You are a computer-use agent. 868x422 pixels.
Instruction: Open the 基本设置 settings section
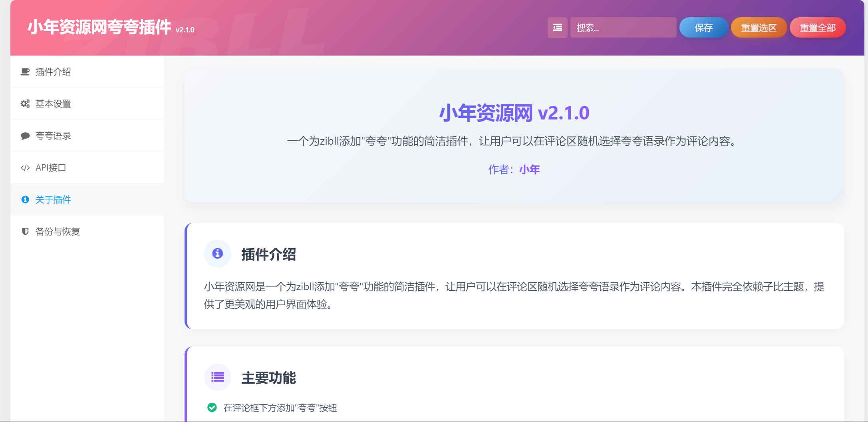[54, 104]
